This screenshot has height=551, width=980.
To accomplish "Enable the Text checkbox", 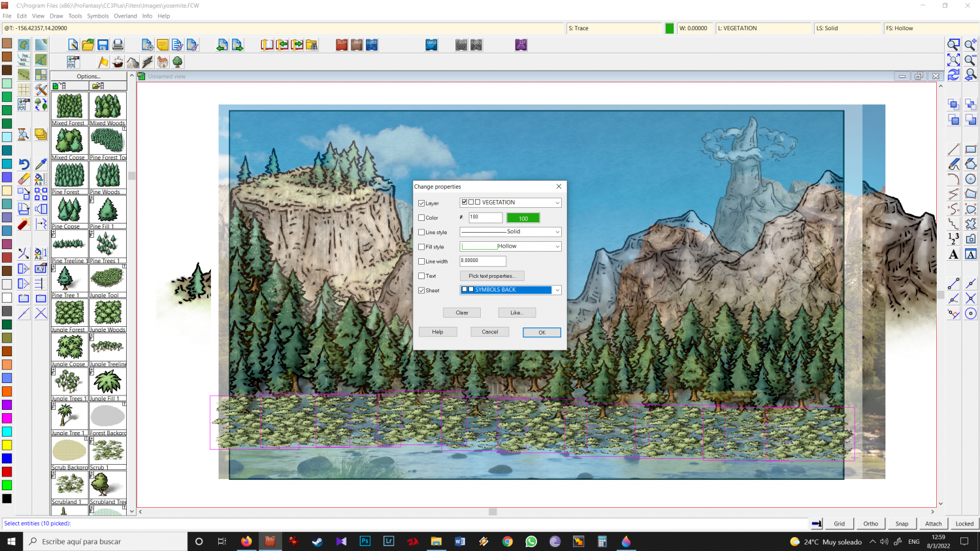I will [x=421, y=276].
